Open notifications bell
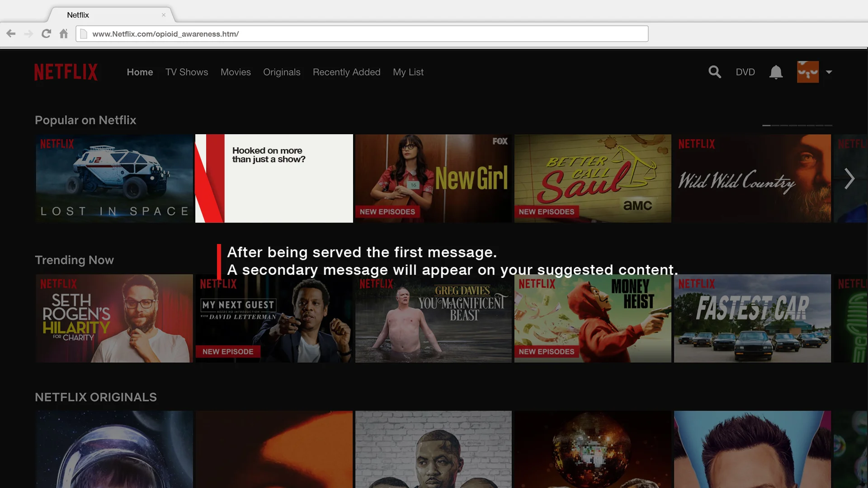Viewport: 868px width, 488px height. pos(776,72)
